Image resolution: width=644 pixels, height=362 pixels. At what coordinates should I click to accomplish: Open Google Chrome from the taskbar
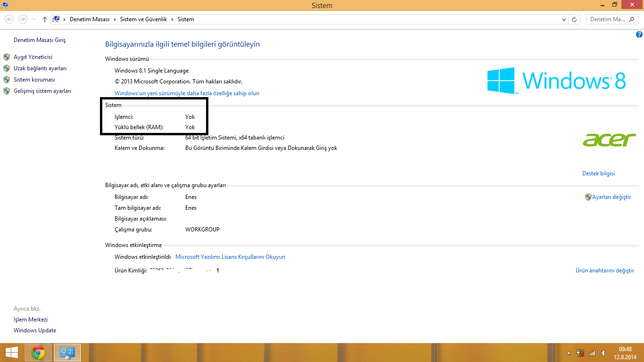(x=38, y=353)
